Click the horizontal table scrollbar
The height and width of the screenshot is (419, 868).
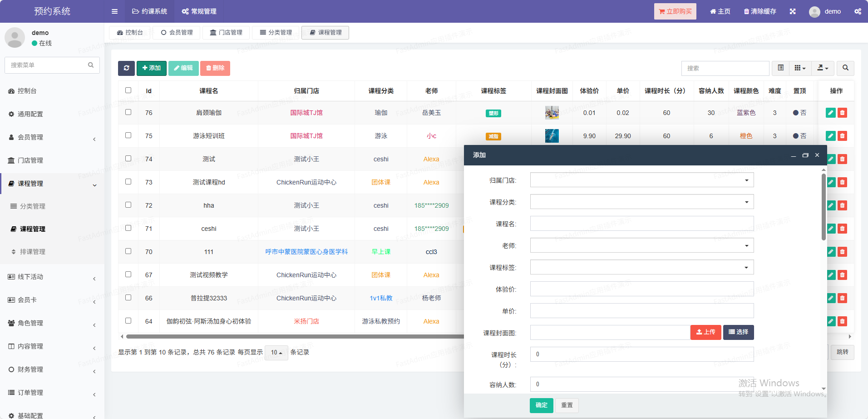[295, 337]
